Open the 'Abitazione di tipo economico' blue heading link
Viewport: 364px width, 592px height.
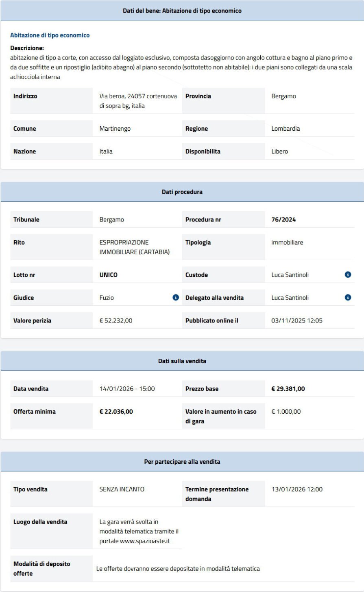50,35
